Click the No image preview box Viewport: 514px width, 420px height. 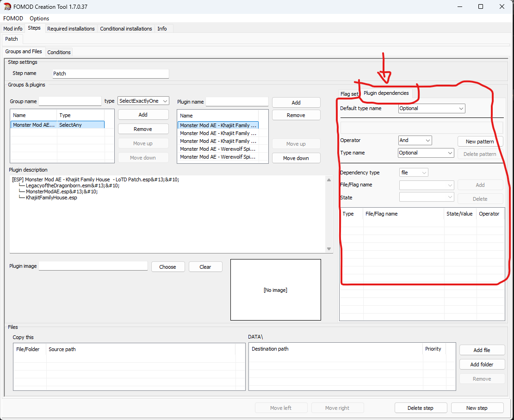[275, 290]
